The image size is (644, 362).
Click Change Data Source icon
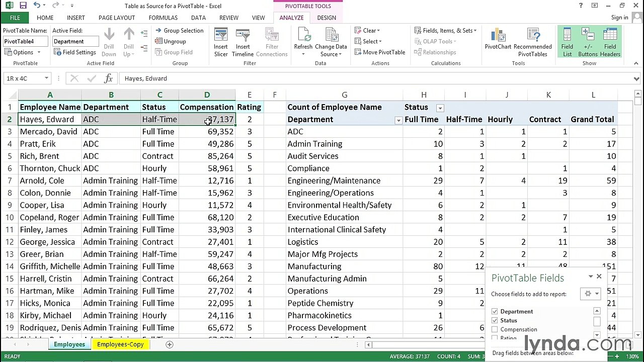pyautogui.click(x=331, y=43)
